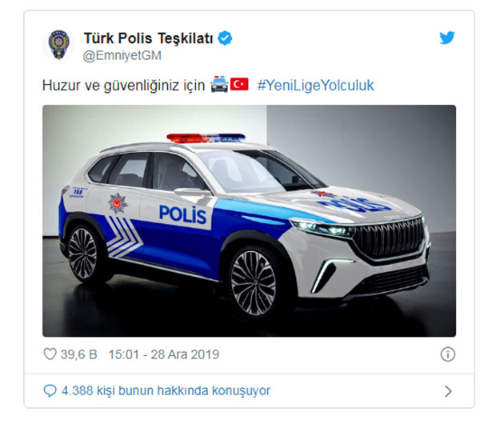This screenshot has height=432, width=504.
Task: Click the speech bubble reply icon
Action: coord(50,391)
